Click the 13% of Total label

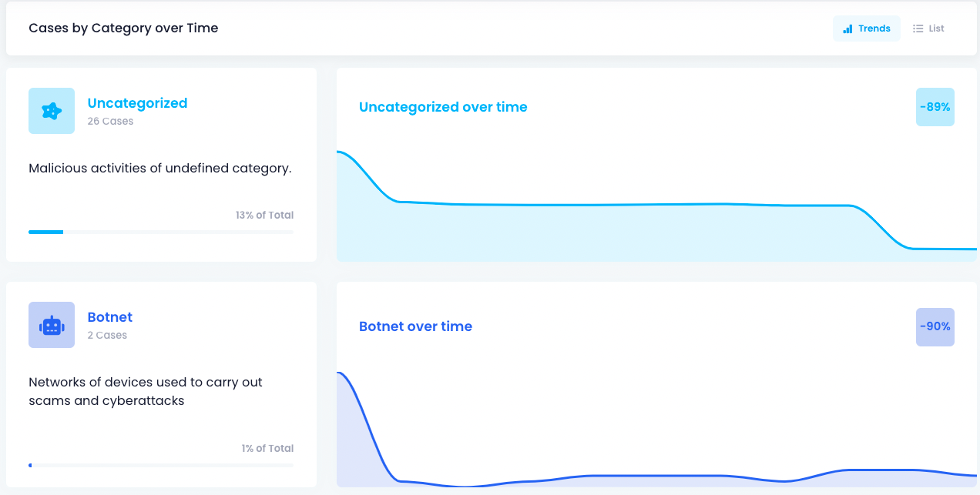pos(264,215)
